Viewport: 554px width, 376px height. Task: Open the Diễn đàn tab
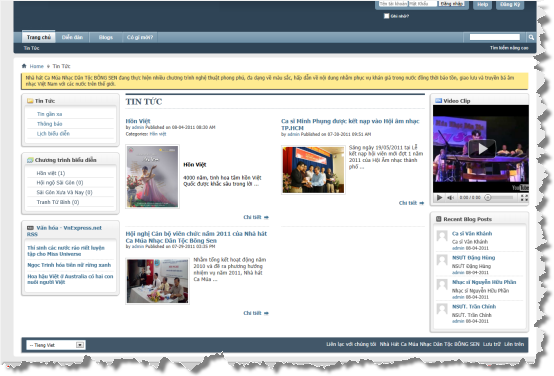click(x=72, y=37)
